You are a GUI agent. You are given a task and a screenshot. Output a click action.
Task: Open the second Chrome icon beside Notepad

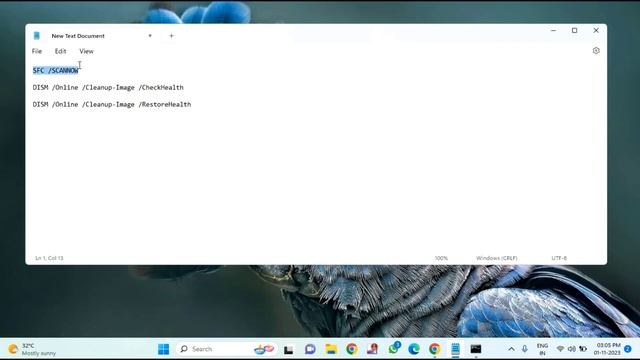pyautogui.click(x=435, y=349)
